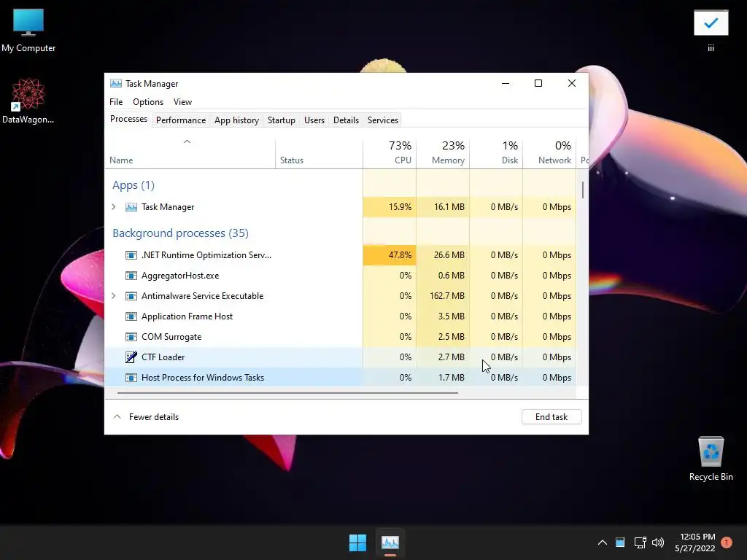This screenshot has width=747, height=560.
Task: Click the sort arrow above Name column
Action: coord(187,141)
